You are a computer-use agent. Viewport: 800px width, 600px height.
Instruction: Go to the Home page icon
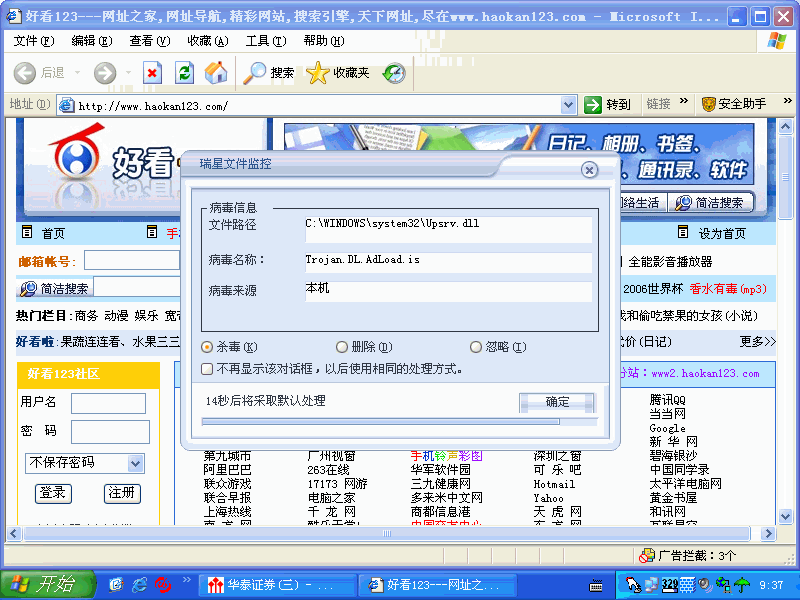pos(216,73)
